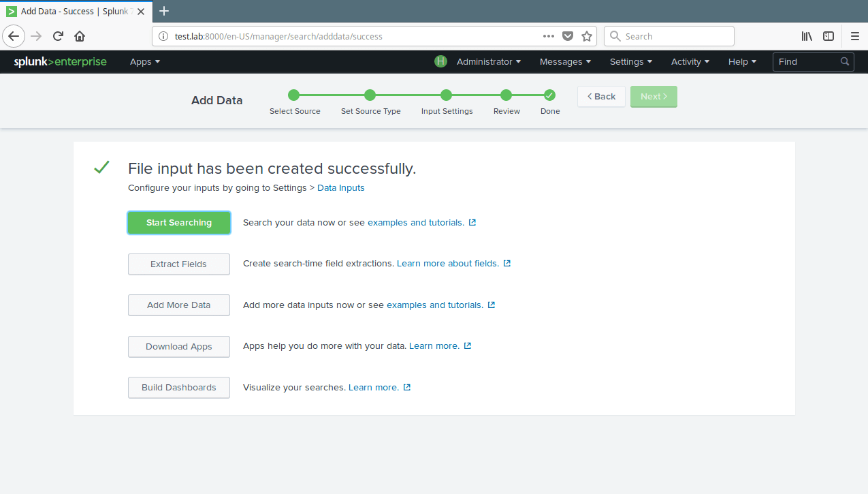Expand the Settings dropdown in the Splunk bar
This screenshot has height=494, width=868.
pos(630,61)
